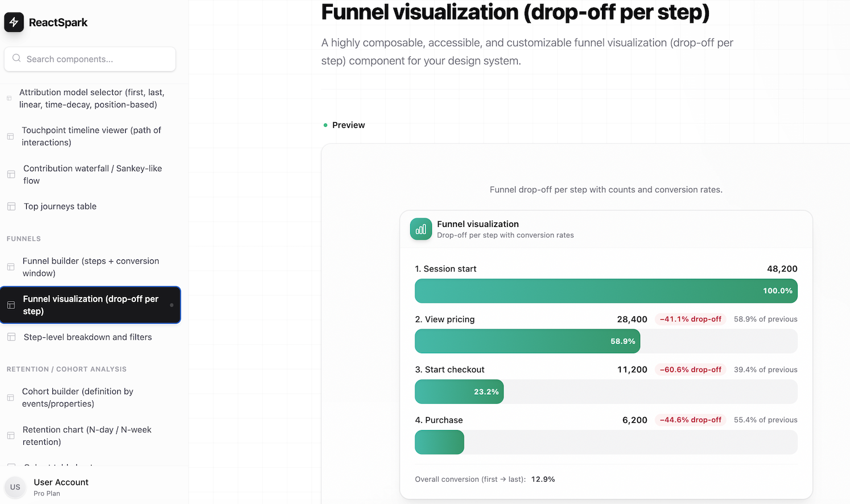Click the green funnel chart icon
This screenshot has height=504, width=850.
coord(420,229)
